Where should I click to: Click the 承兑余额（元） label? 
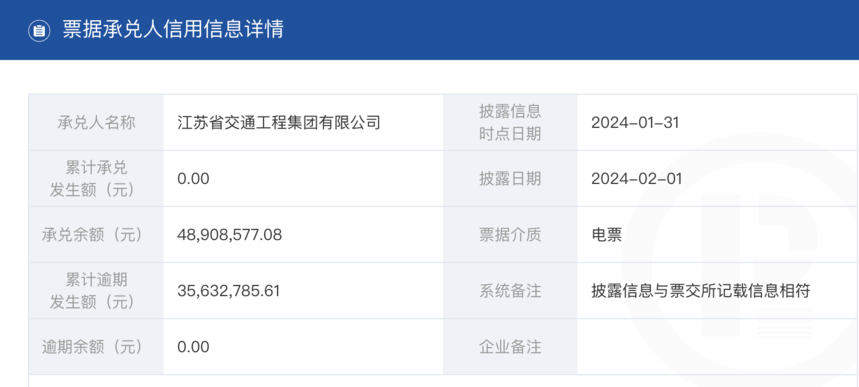pos(92,235)
